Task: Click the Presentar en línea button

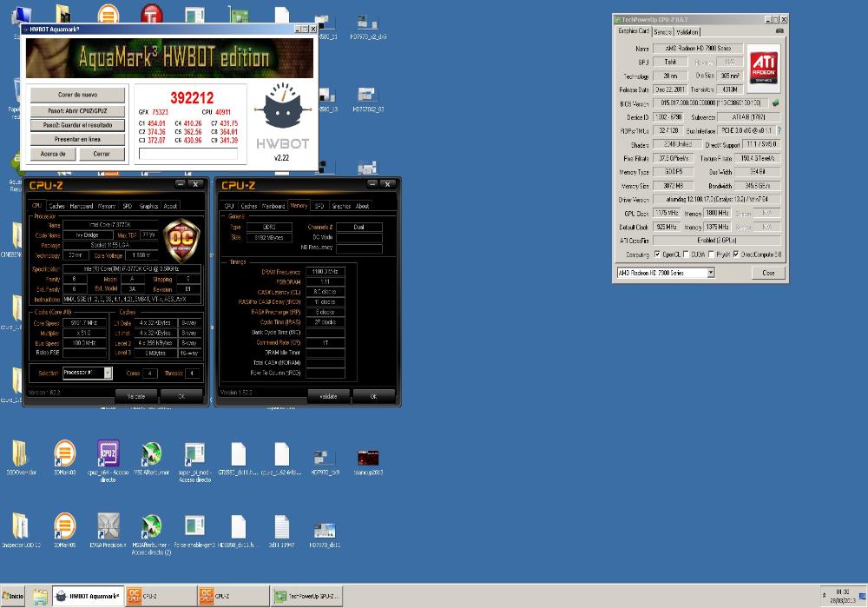Action: pos(77,140)
